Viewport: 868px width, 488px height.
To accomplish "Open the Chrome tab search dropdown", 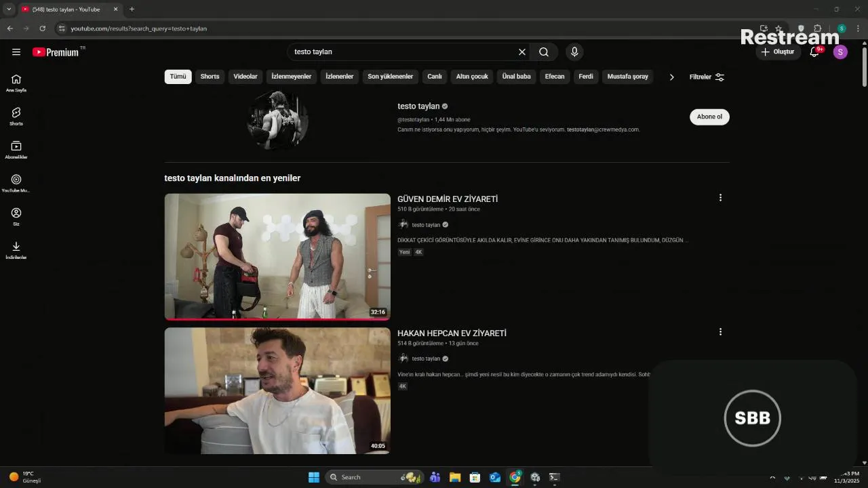I will (9, 9).
